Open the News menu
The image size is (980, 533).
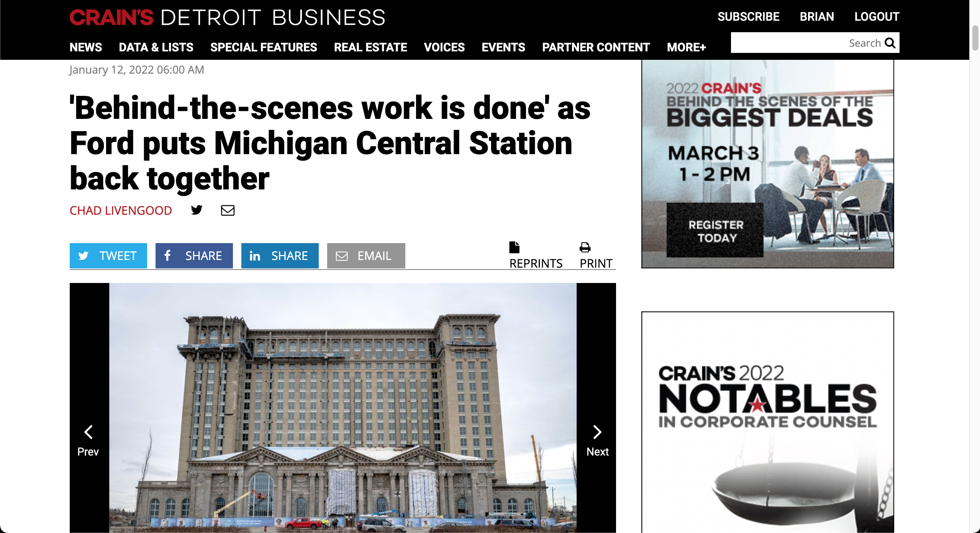(86, 47)
